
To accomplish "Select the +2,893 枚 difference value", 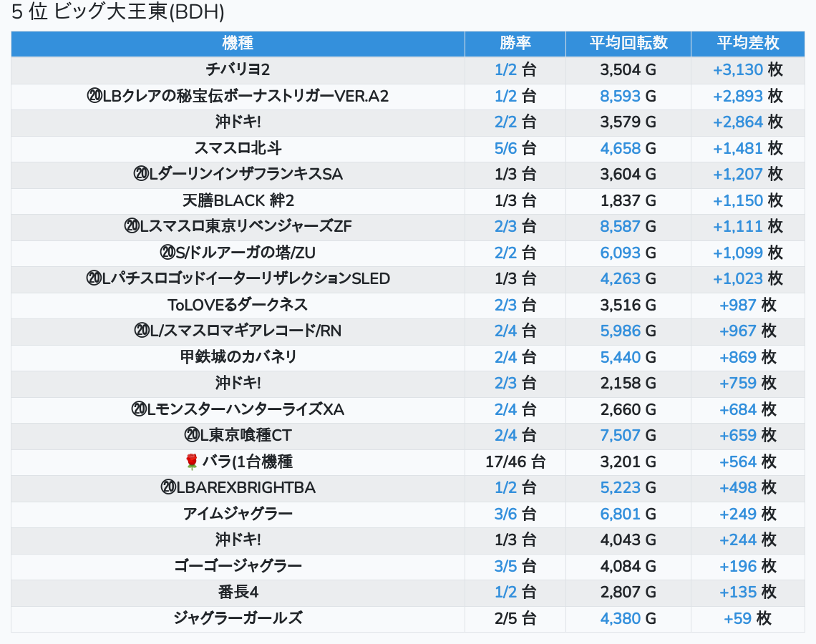I will [748, 96].
